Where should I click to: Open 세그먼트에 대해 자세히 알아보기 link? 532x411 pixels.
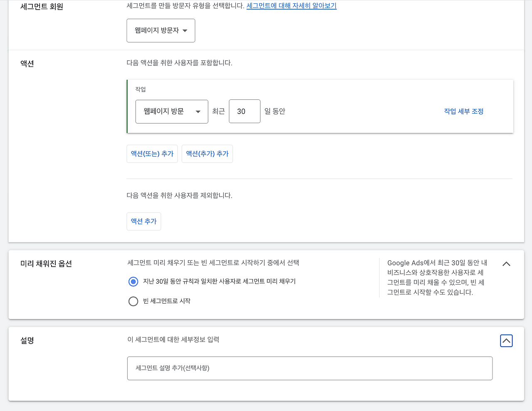[291, 5]
